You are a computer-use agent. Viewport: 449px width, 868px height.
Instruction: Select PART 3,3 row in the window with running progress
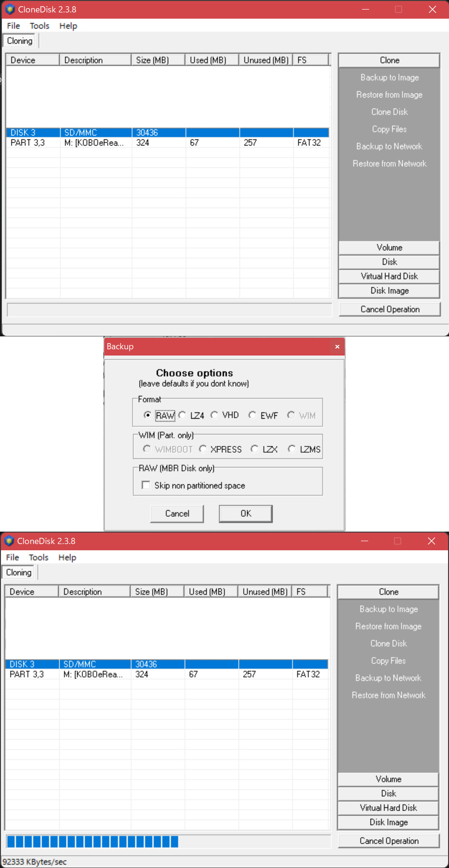coord(166,674)
